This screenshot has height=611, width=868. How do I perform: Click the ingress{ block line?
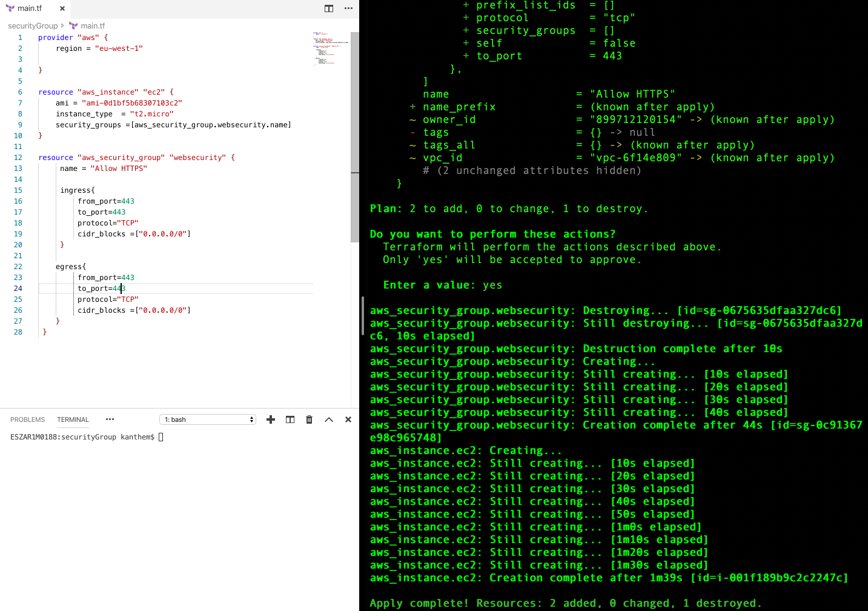click(78, 190)
